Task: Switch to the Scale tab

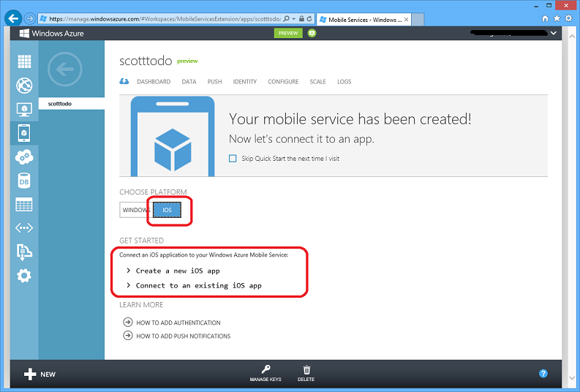Action: coord(317,82)
